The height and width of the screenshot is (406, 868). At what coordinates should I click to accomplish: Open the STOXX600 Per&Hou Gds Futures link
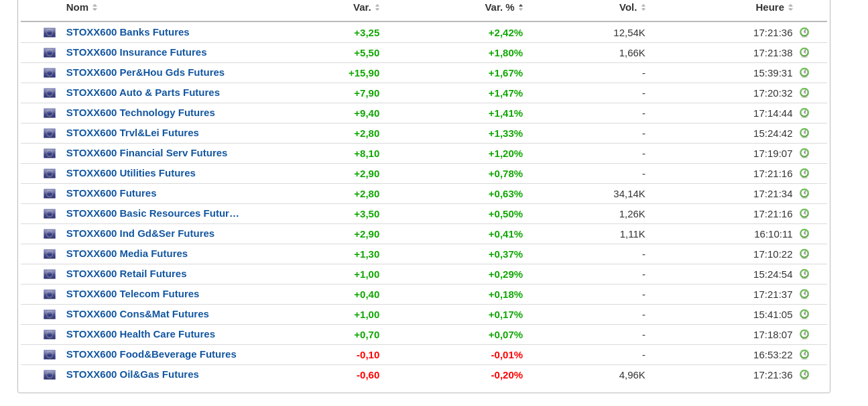145,72
